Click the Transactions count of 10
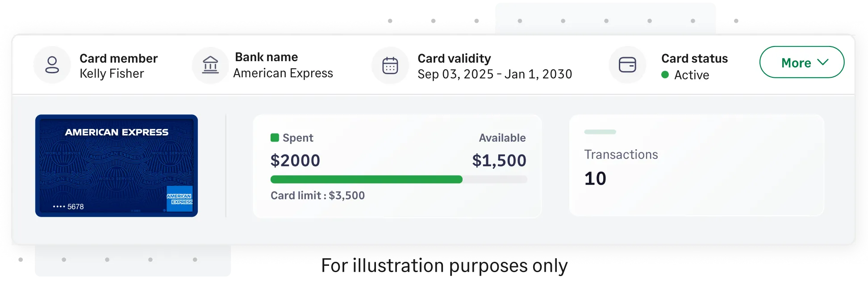Image resolution: width=868 pixels, height=281 pixels. coord(596,178)
